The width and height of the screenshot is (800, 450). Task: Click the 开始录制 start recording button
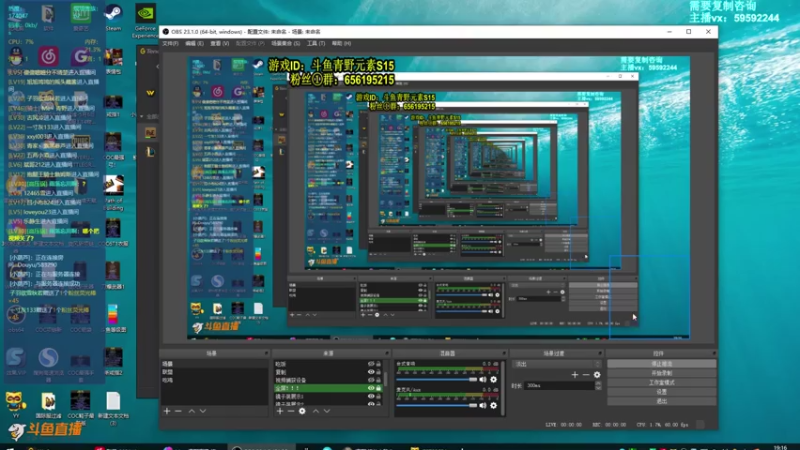[662, 373]
